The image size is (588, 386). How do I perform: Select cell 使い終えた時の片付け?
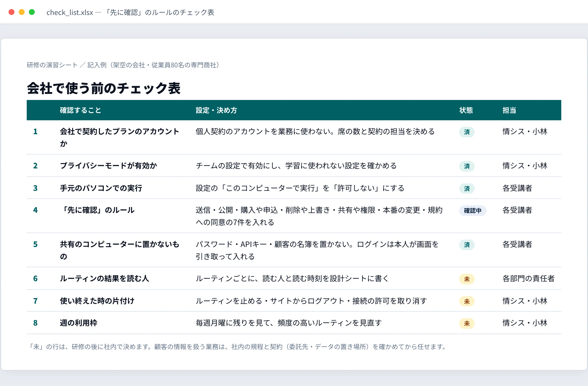97,301
